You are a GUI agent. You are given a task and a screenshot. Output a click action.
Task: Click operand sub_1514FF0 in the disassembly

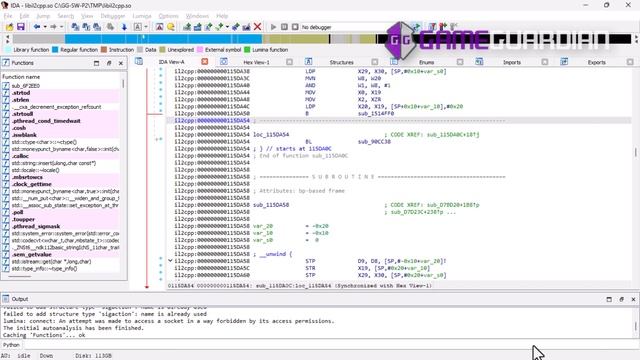pos(376,113)
